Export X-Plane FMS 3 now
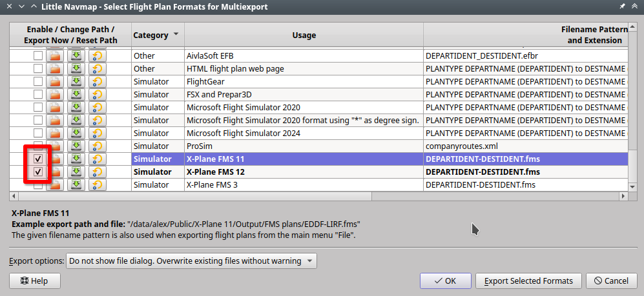The image size is (644, 296). click(x=76, y=185)
